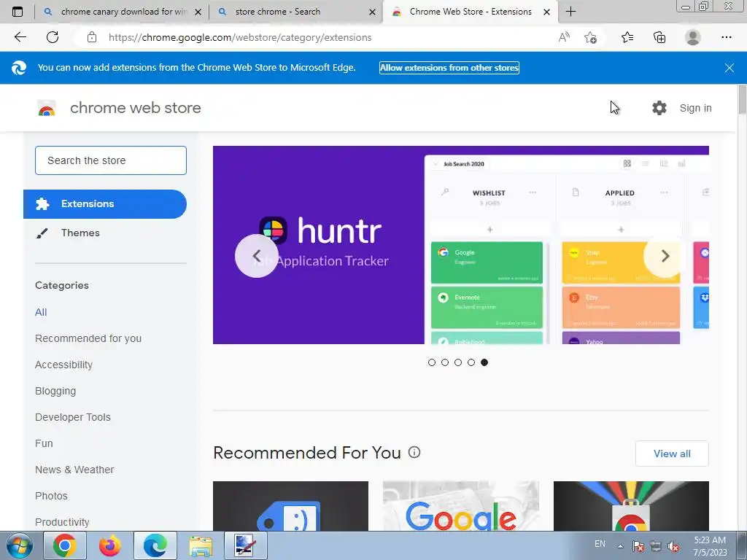
Task: Select the Extensions sidebar item
Action: coord(105,204)
